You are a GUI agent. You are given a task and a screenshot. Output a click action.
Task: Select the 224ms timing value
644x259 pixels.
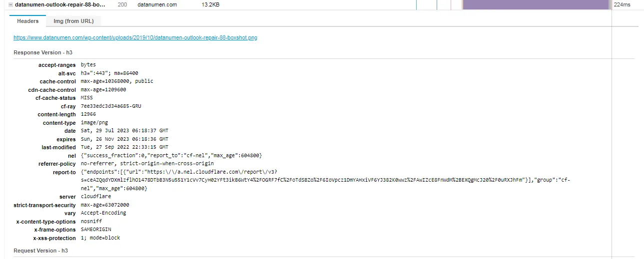tap(622, 4)
